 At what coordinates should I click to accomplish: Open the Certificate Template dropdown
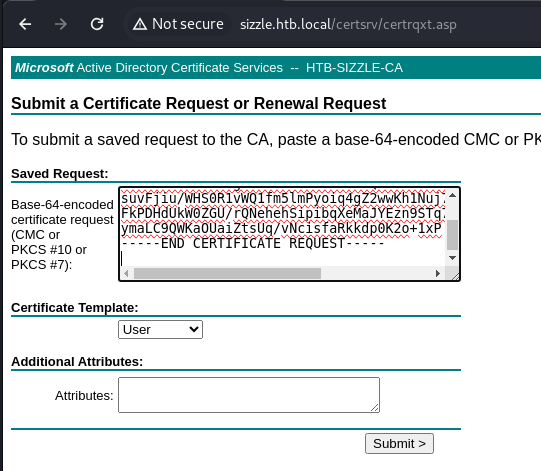[160, 330]
